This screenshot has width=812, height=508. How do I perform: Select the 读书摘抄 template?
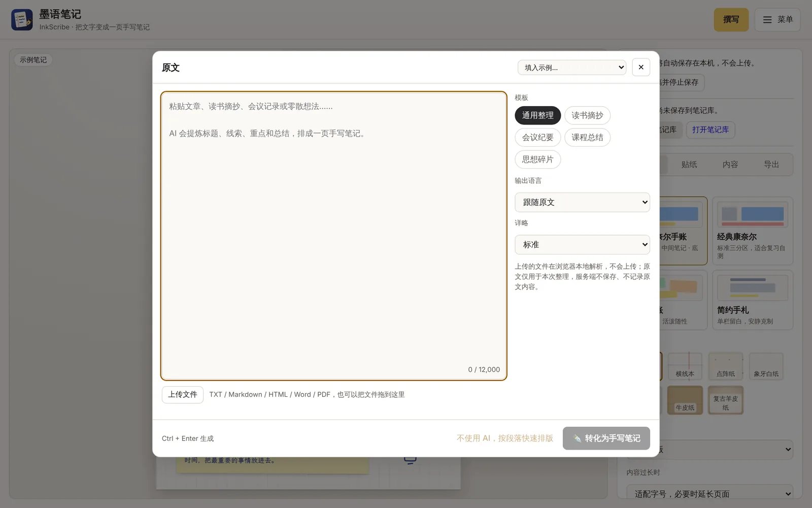[x=587, y=115]
